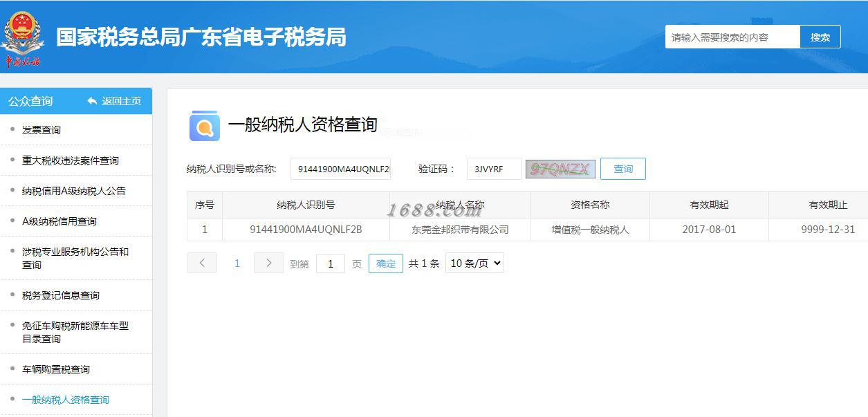
Task: Click cell 91441900MA4UQNLF2B in the table
Action: tap(306, 230)
